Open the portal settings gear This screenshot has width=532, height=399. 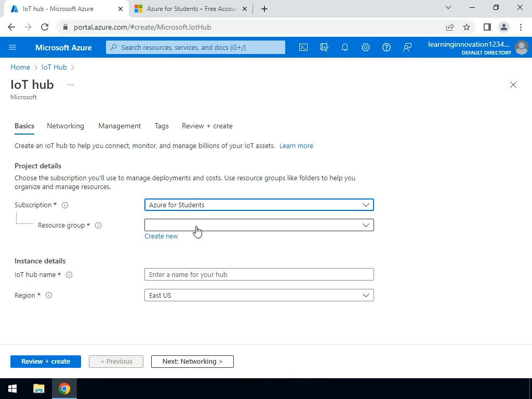tap(365, 47)
